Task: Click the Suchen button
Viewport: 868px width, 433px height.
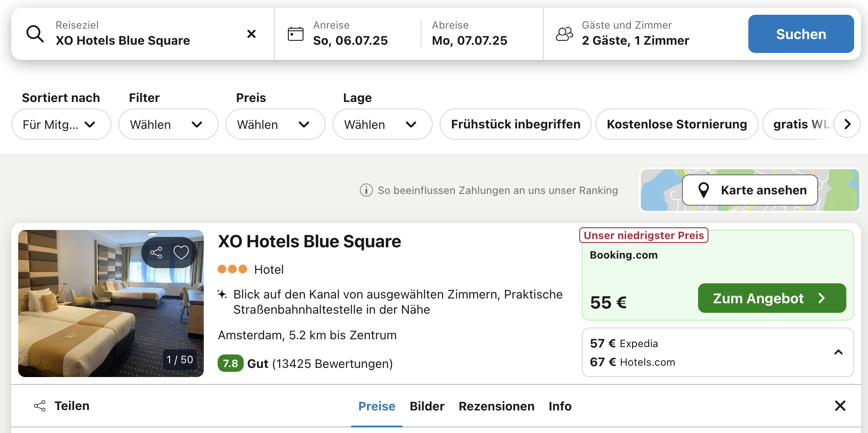Action: pos(801,34)
